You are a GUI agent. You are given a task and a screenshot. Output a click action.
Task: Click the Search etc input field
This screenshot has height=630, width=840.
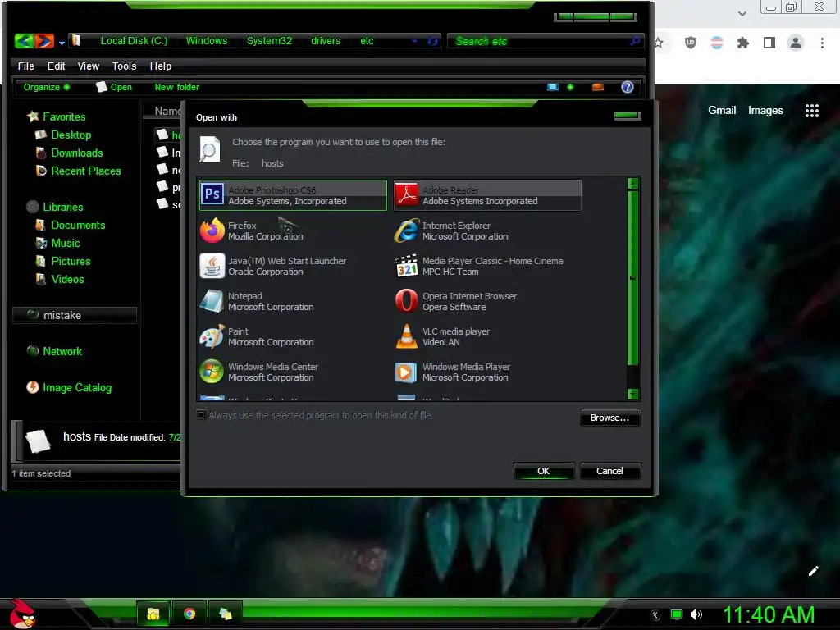click(x=546, y=41)
